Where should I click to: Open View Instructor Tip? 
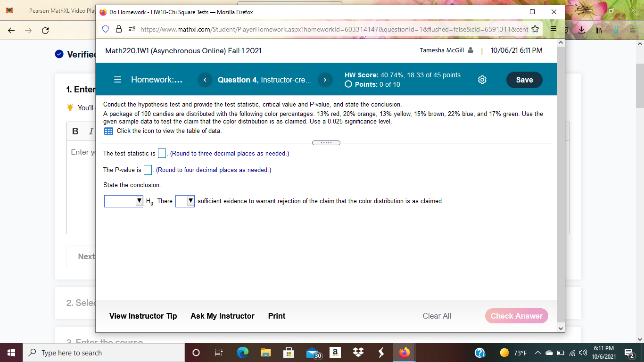tap(143, 316)
